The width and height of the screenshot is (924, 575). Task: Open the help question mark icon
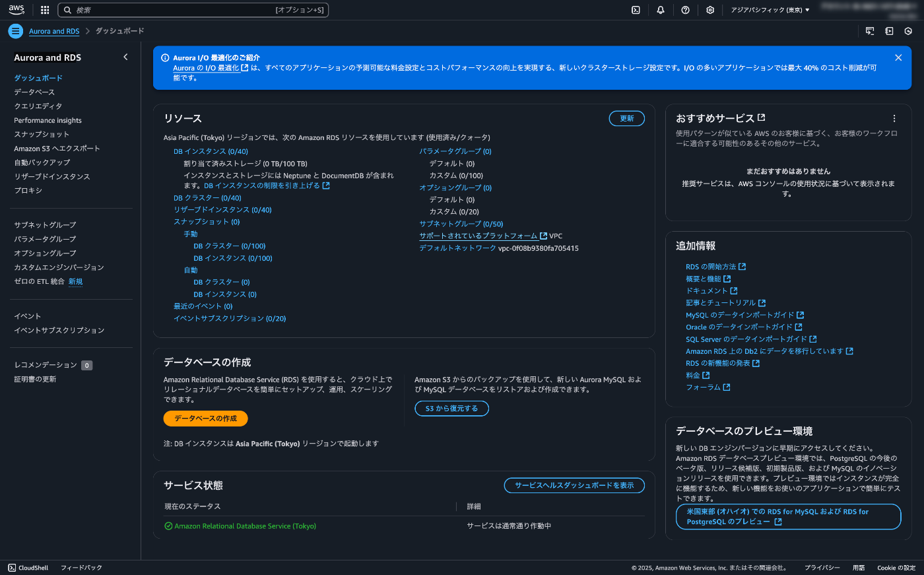[x=685, y=10]
